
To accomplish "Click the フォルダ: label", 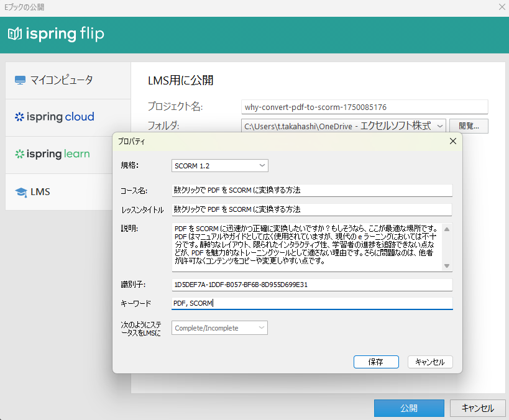I will tap(163, 126).
